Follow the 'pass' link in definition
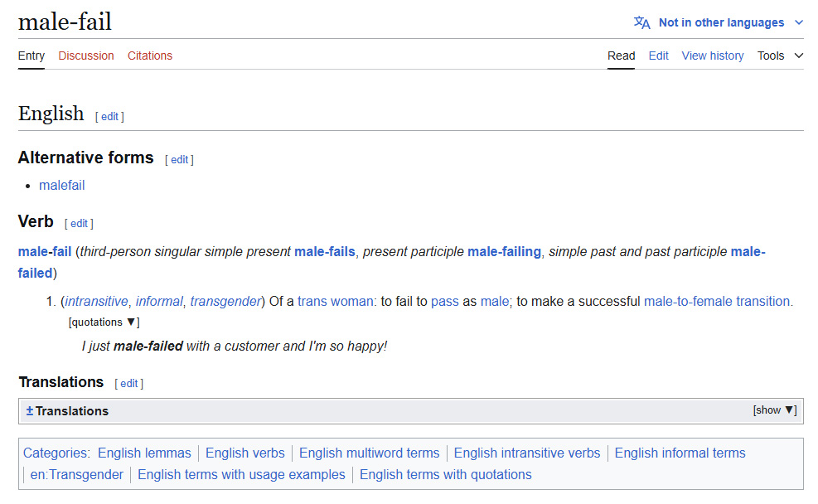 tap(444, 301)
